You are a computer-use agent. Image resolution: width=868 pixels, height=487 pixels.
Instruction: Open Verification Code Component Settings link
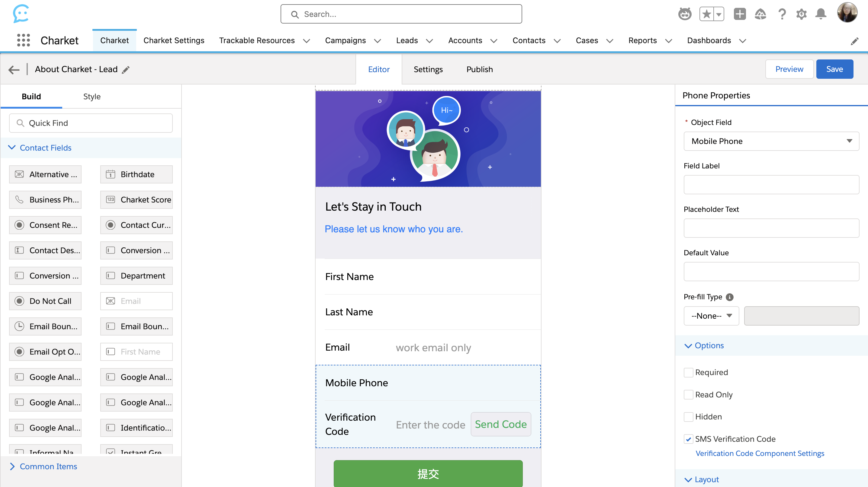point(760,453)
